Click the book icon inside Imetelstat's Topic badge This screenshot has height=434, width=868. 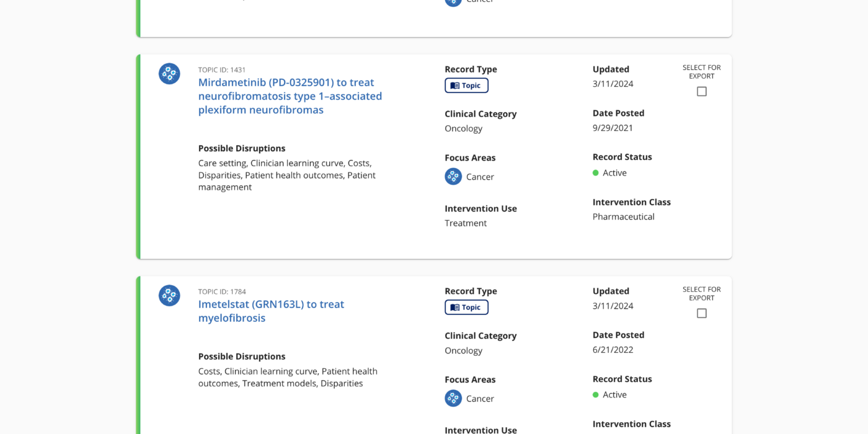(454, 307)
